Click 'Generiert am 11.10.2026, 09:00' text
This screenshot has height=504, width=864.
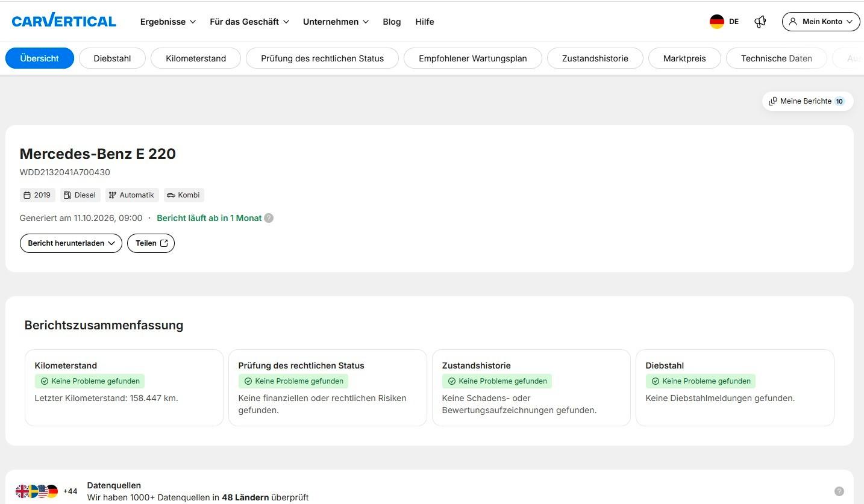tap(81, 218)
